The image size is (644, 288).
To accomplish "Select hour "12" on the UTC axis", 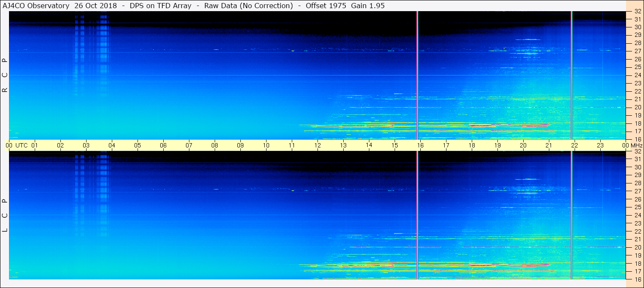I will point(318,145).
